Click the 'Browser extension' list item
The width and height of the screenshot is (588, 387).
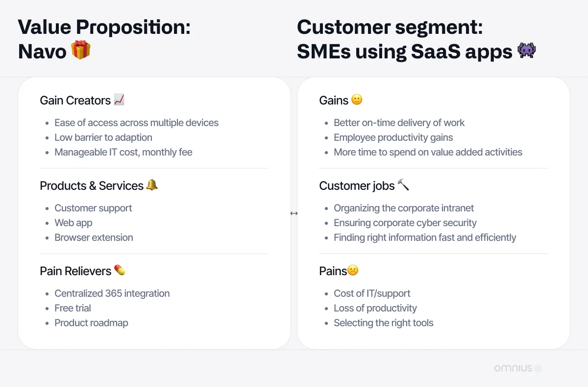(x=94, y=237)
